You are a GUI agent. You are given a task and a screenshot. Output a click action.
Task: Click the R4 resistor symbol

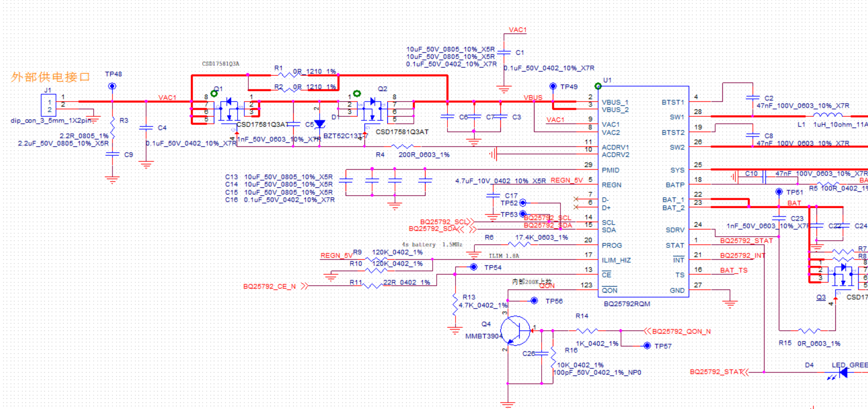tap(402, 146)
